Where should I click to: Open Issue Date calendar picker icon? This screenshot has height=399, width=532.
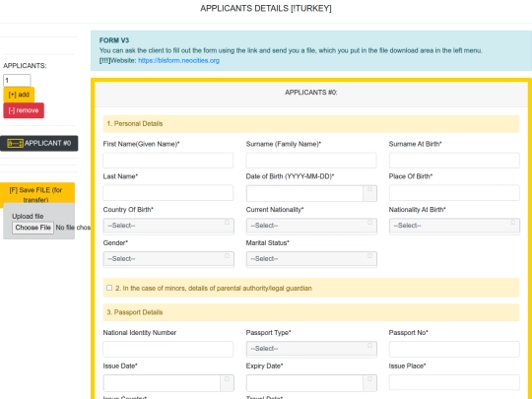click(227, 383)
